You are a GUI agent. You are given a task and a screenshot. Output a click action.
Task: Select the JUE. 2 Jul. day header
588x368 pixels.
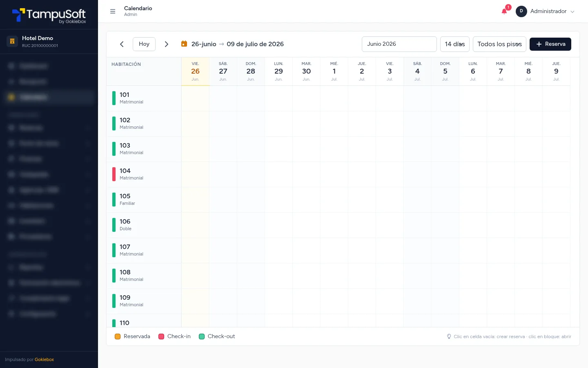362,72
